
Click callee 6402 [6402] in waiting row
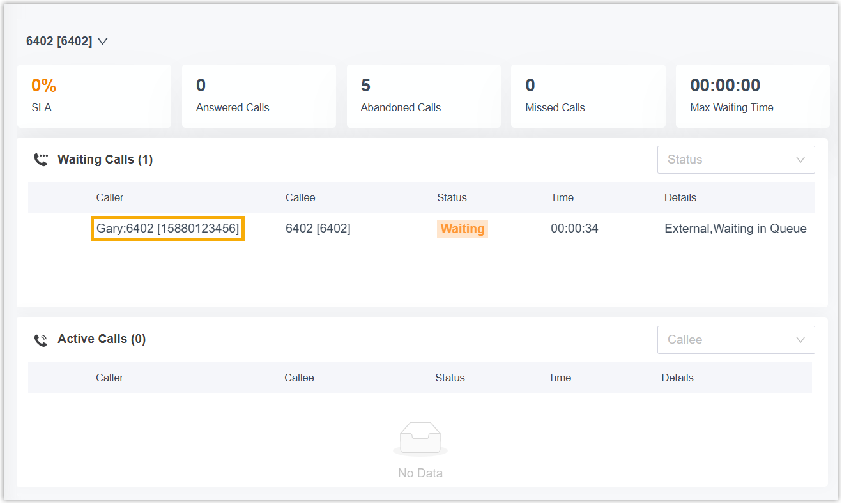[318, 229]
